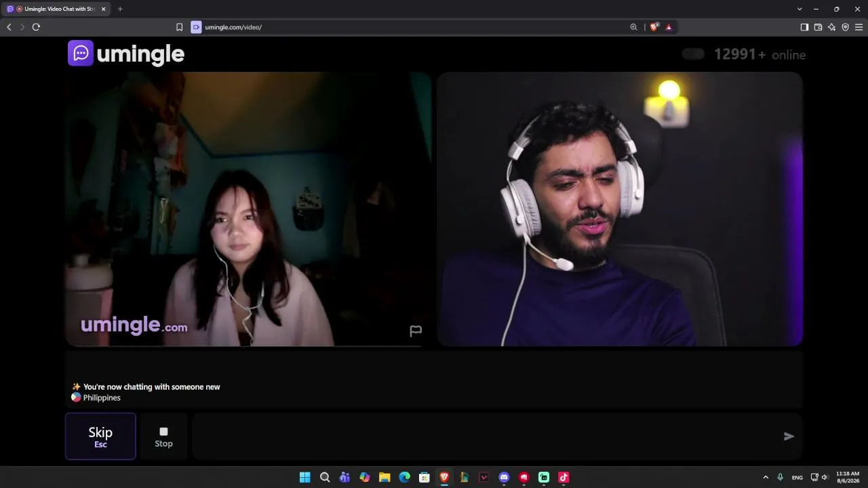This screenshot has height=488, width=868.
Task: Click the umingle.com/video/ address bar
Action: point(233,27)
